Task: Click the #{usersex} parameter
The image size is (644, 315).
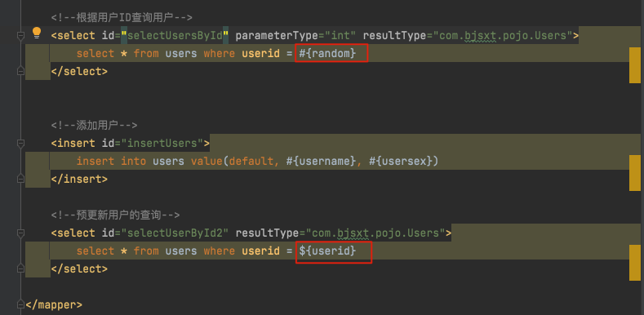Action: tap(400, 162)
